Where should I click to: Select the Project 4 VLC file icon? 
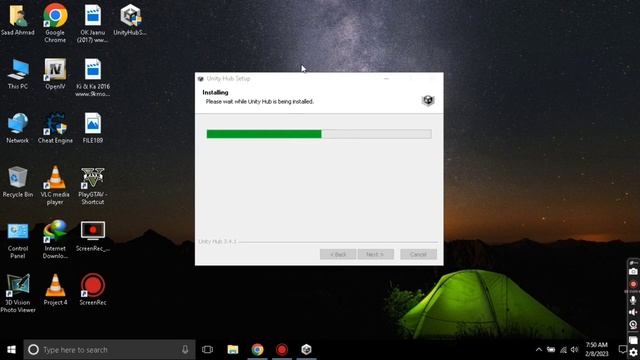pos(55,290)
